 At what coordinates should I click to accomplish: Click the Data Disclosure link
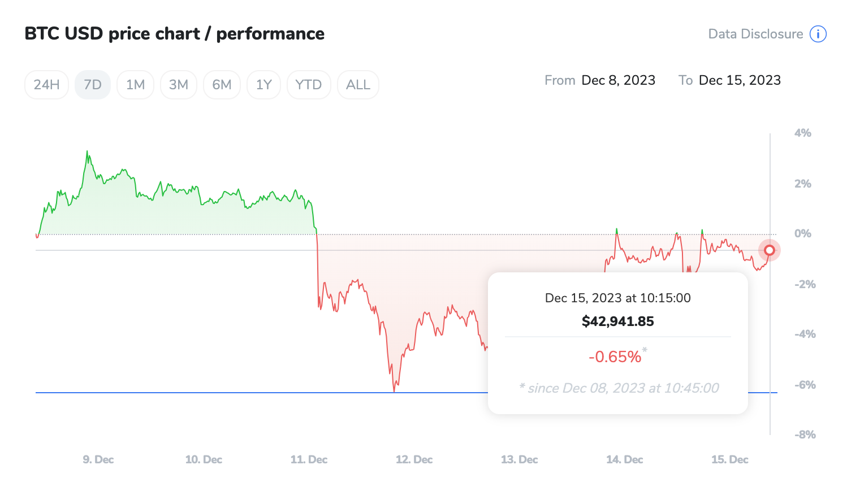pyautogui.click(x=755, y=34)
